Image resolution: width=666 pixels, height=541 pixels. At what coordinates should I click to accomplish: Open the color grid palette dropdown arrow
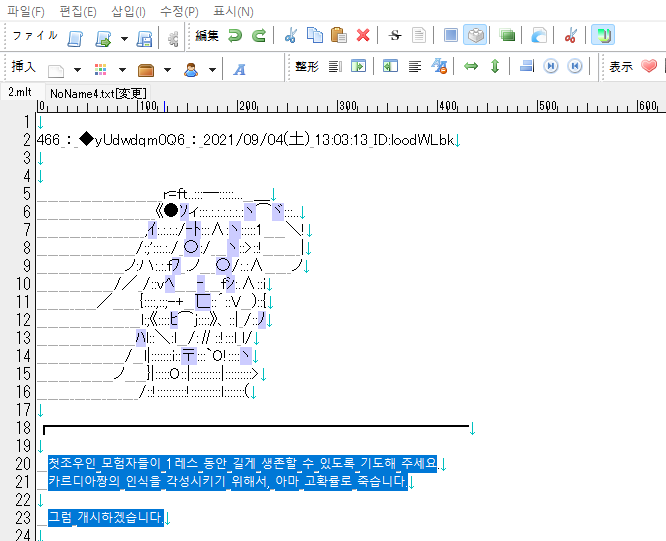(x=124, y=70)
